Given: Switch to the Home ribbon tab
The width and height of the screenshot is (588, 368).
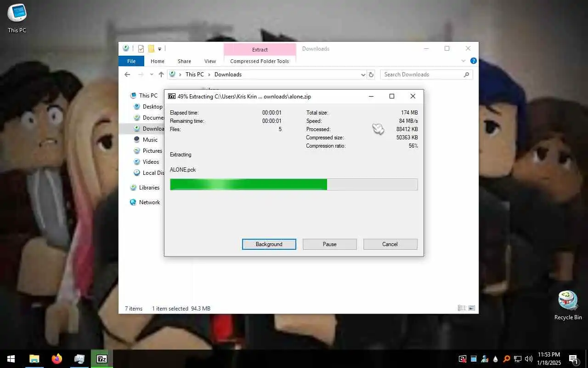Looking at the screenshot, I should [158, 61].
